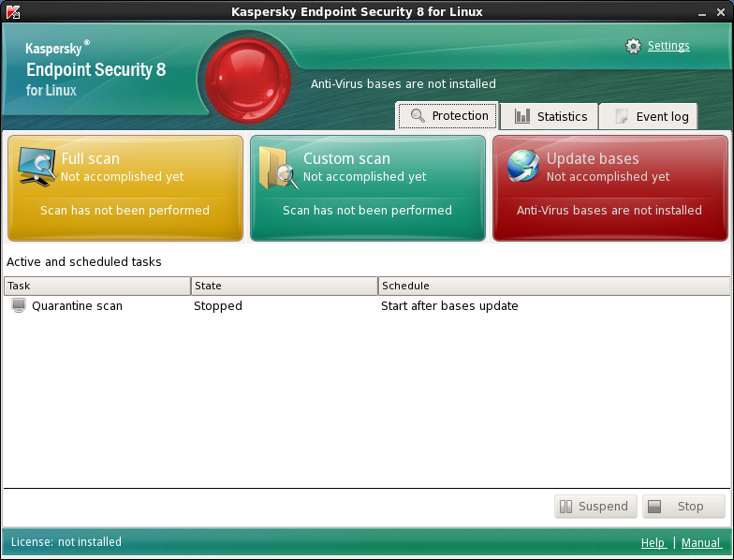Click 'Anti-Virus bases are not installed' in Update tile
The height and width of the screenshot is (560, 734).
click(x=609, y=210)
